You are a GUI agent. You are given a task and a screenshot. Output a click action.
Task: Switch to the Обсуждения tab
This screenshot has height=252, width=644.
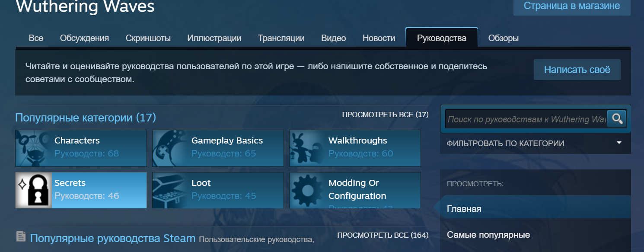[84, 38]
